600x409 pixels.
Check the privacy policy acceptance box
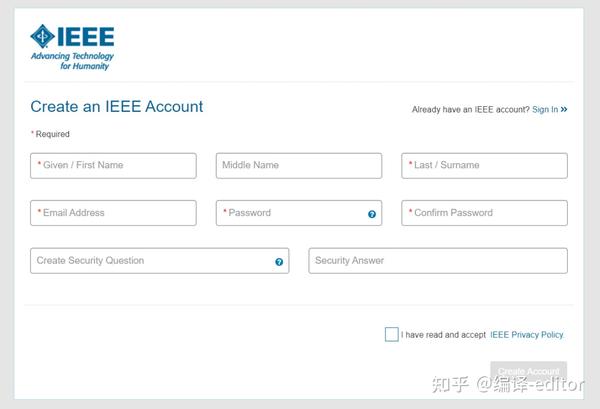[391, 334]
